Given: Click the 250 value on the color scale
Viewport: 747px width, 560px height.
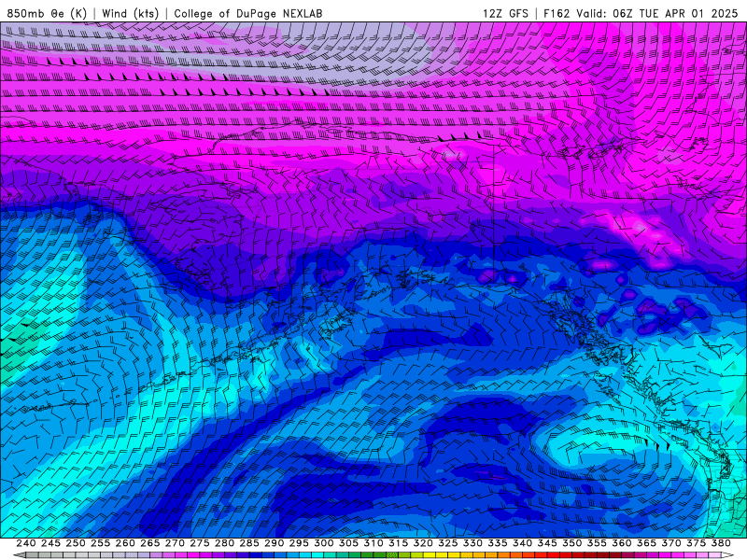Looking at the screenshot, I should 76,543.
